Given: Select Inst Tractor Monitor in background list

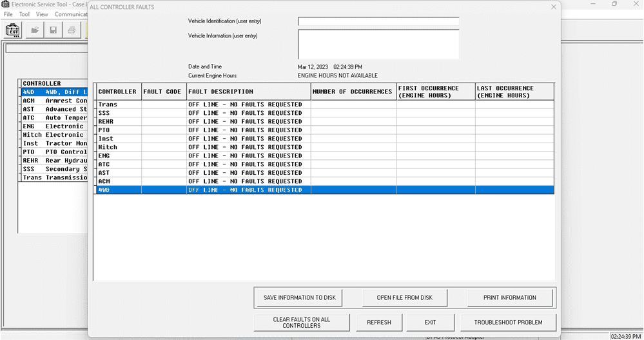Looking at the screenshot, I should coord(54,143).
